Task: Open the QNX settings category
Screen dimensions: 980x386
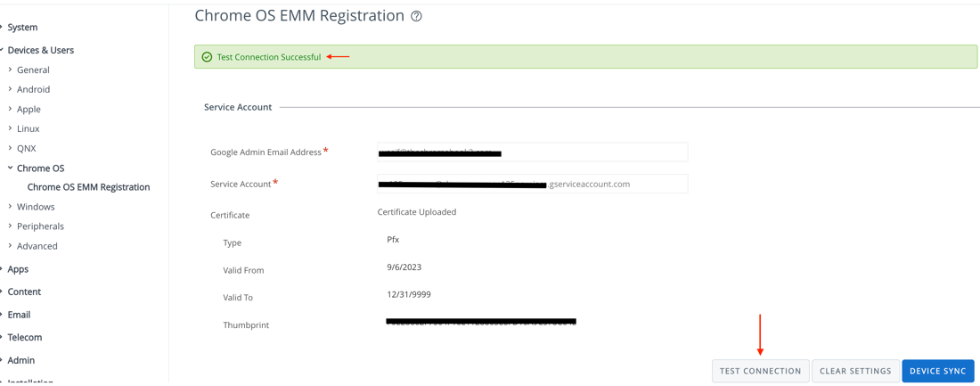Action: [26, 148]
